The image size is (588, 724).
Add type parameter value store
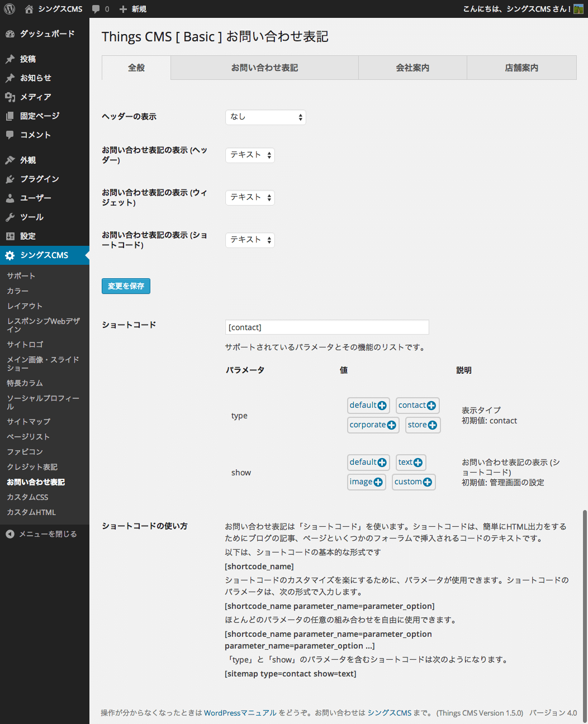pos(423,425)
